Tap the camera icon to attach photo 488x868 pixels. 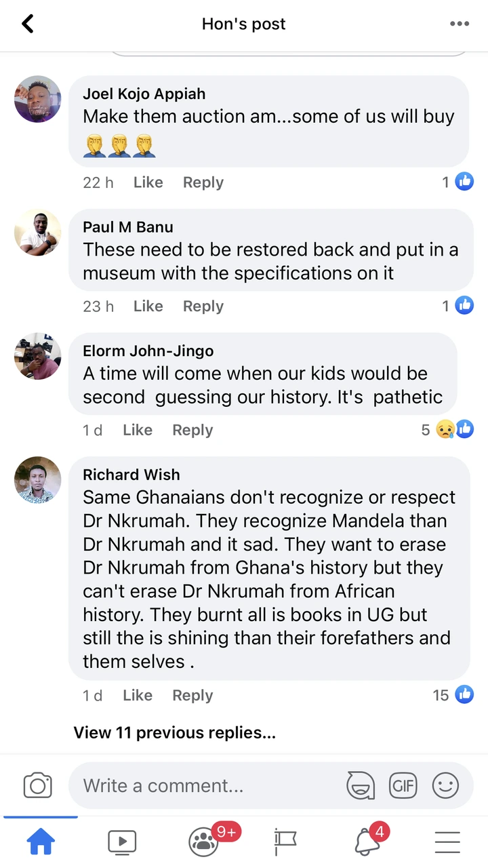[37, 785]
